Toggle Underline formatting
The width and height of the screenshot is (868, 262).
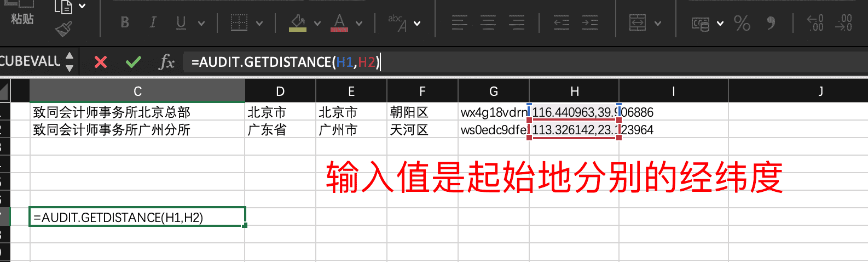pos(181,22)
